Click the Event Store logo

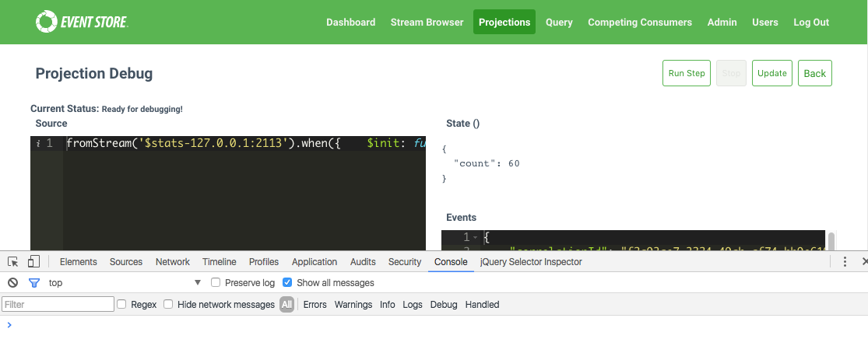tap(82, 22)
